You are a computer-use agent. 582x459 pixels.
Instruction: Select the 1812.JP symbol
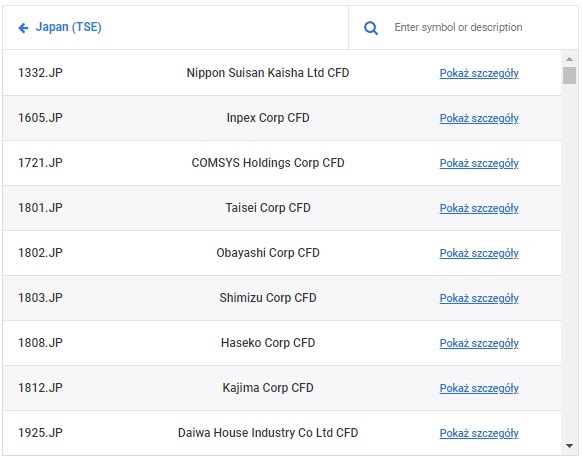coord(40,388)
